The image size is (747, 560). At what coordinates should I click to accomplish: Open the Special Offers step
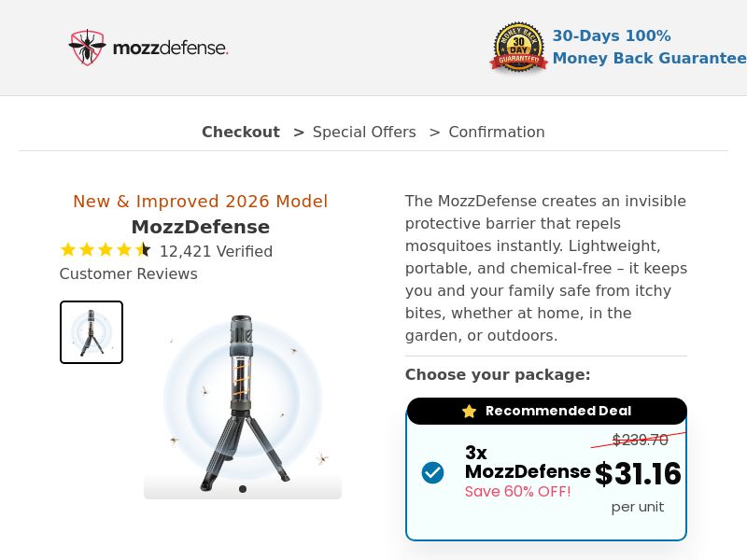pyautogui.click(x=364, y=132)
